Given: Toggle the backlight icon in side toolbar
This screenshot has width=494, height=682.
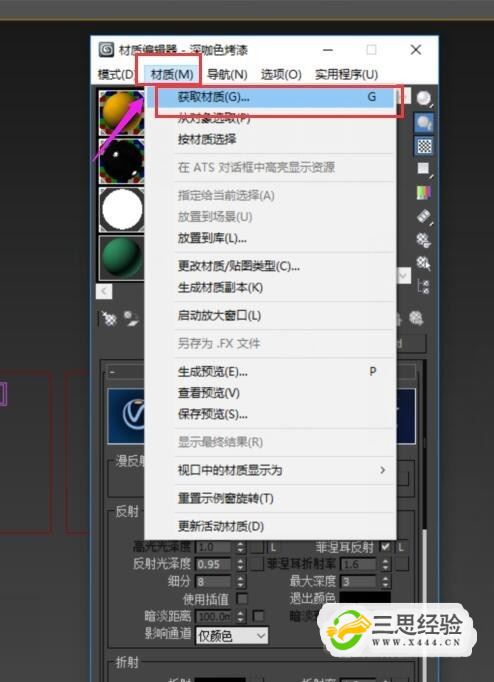Looking at the screenshot, I should coord(424,124).
